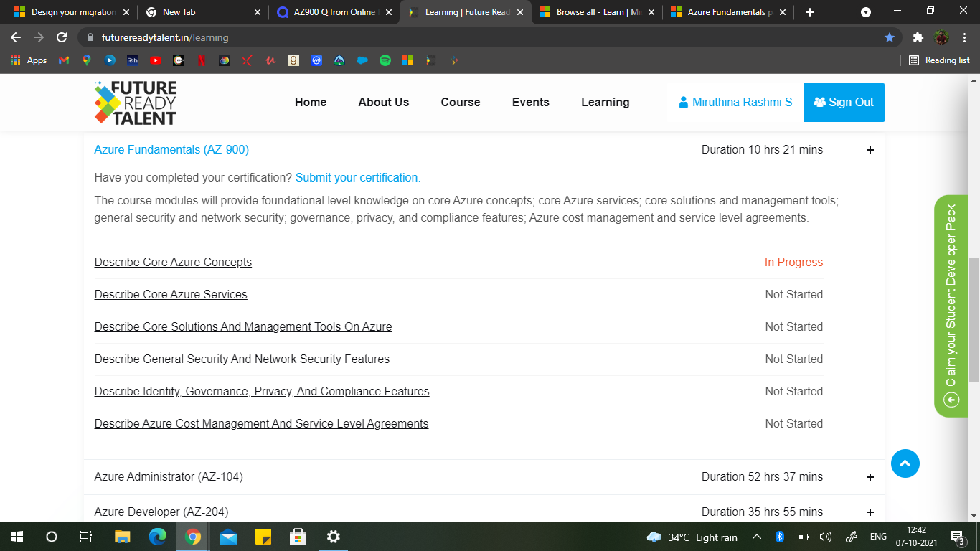Open the YouTube bookmark icon
980x551 pixels.
(156, 60)
